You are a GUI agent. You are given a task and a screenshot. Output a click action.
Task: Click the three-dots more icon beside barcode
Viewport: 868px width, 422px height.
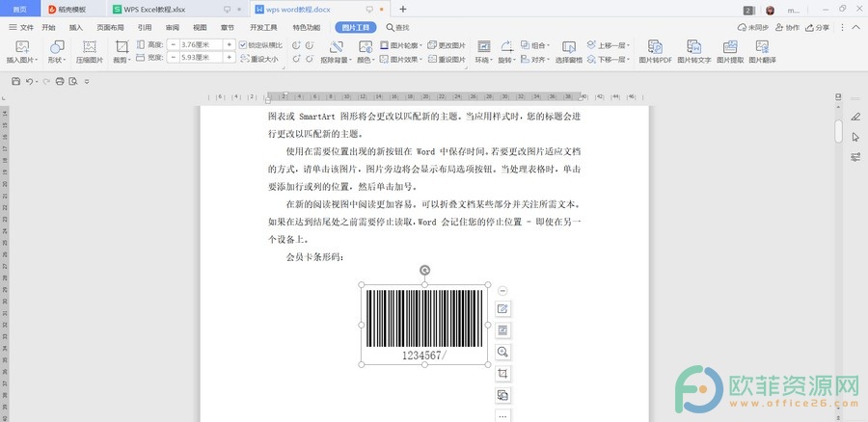(x=502, y=415)
